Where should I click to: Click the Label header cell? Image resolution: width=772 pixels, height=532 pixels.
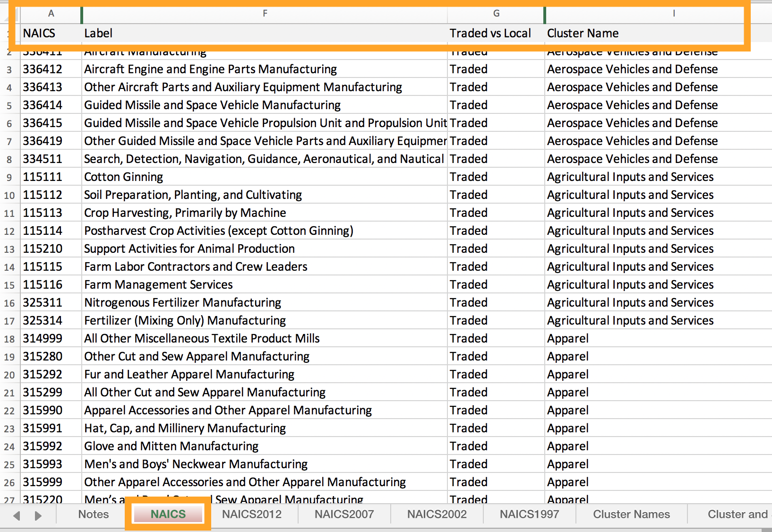265,33
